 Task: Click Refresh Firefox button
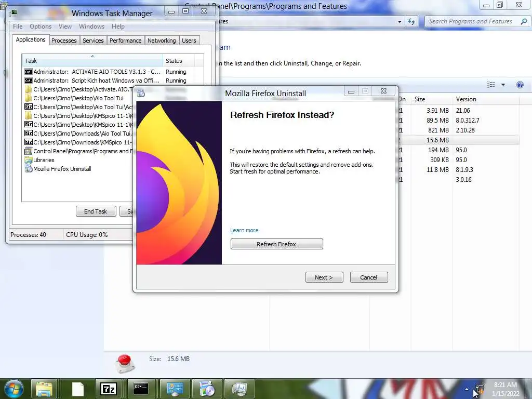coord(276,244)
